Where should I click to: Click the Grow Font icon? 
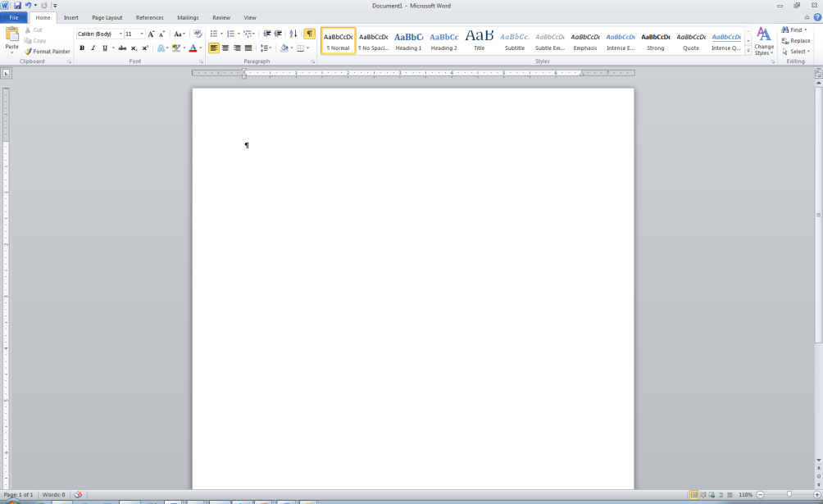point(151,34)
